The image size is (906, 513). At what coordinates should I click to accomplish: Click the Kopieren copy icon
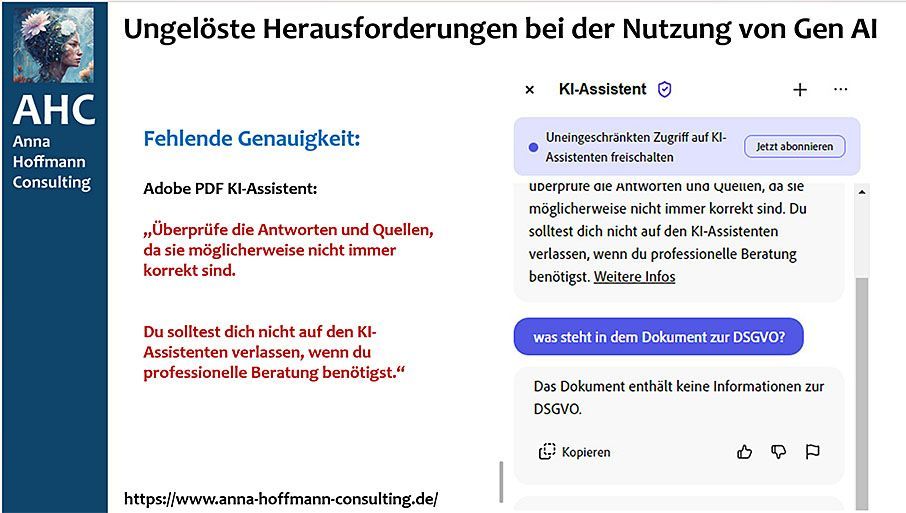pos(547,452)
